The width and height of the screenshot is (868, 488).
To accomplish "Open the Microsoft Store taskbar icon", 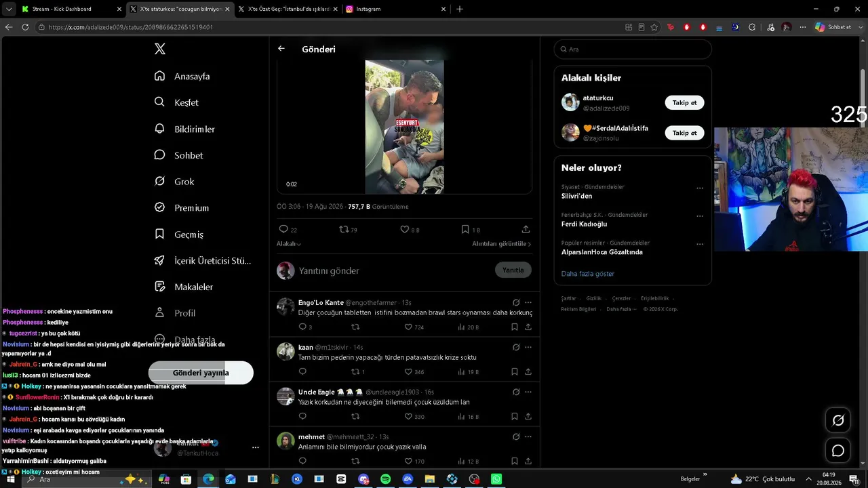I will tap(186, 479).
